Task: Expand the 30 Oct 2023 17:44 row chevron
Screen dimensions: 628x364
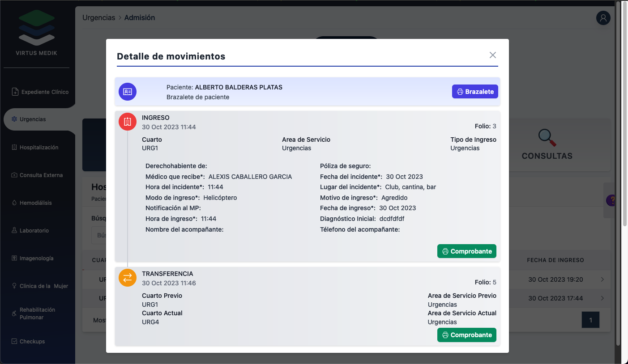Action: pyautogui.click(x=602, y=298)
